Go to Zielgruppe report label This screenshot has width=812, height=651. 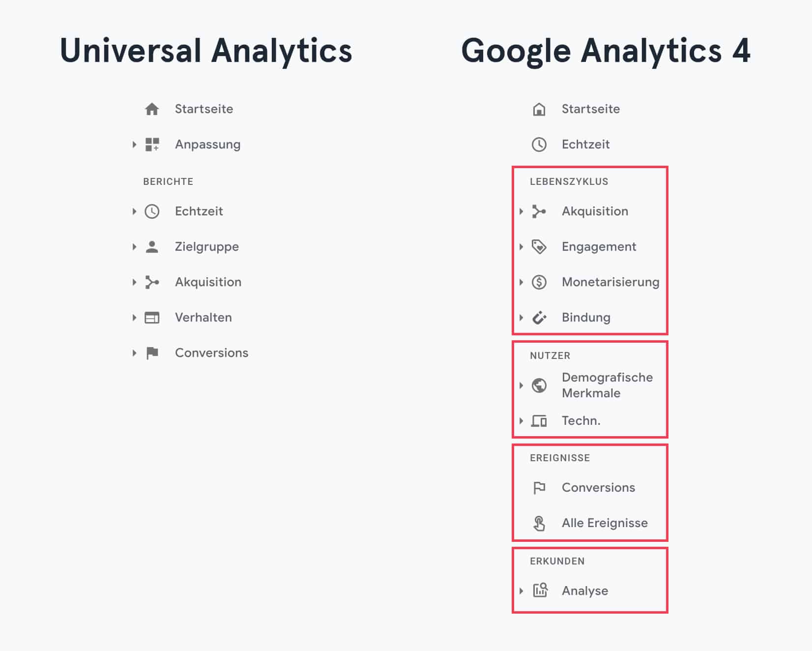tap(206, 247)
